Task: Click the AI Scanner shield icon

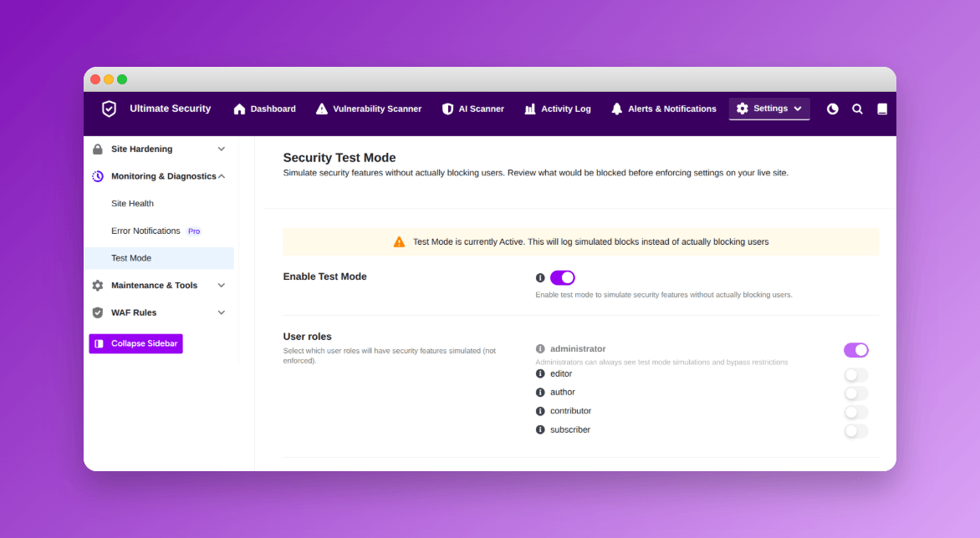Action: click(x=447, y=109)
